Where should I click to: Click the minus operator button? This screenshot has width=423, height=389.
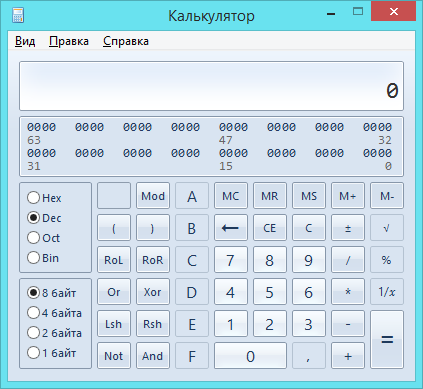(x=348, y=324)
